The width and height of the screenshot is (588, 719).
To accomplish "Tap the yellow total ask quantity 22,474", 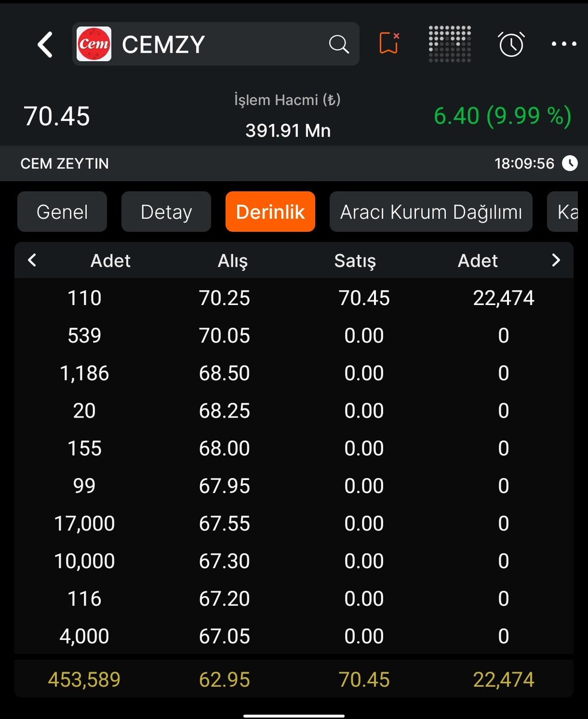I will point(503,679).
